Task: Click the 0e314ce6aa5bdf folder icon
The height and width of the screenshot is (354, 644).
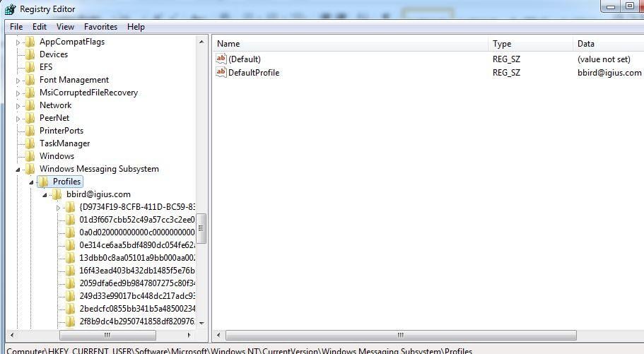Action: [x=71, y=246]
